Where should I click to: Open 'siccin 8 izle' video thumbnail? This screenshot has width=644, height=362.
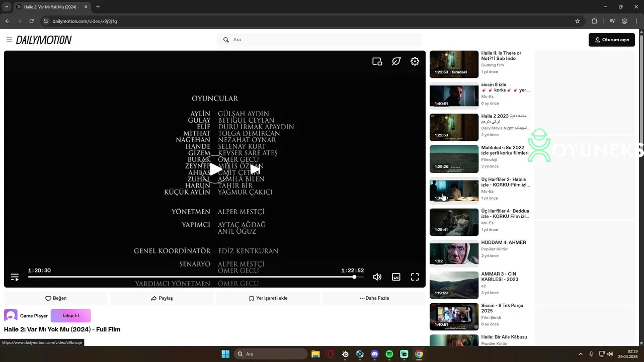point(454,96)
